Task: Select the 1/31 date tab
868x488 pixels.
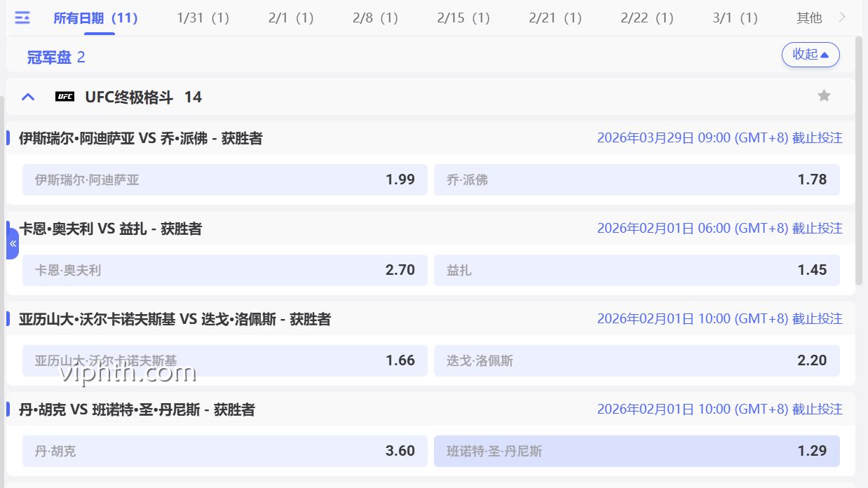Action: tap(202, 18)
